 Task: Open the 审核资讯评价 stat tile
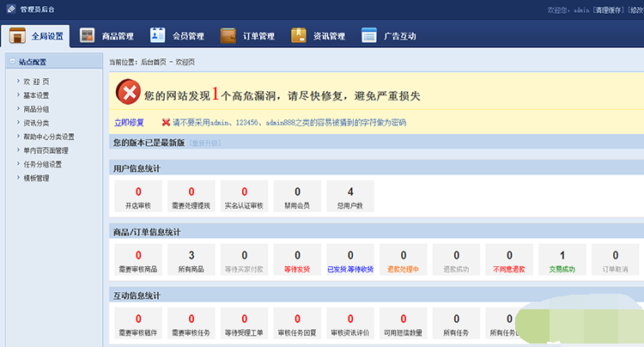[350, 323]
